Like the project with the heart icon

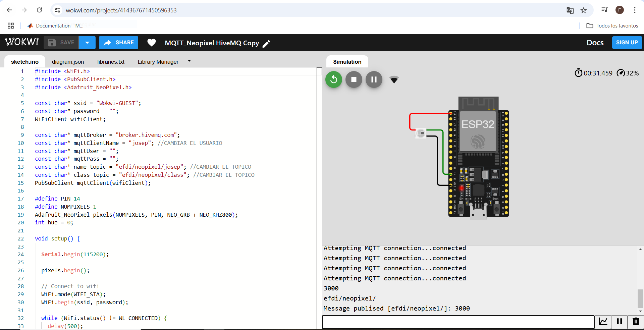(x=152, y=43)
